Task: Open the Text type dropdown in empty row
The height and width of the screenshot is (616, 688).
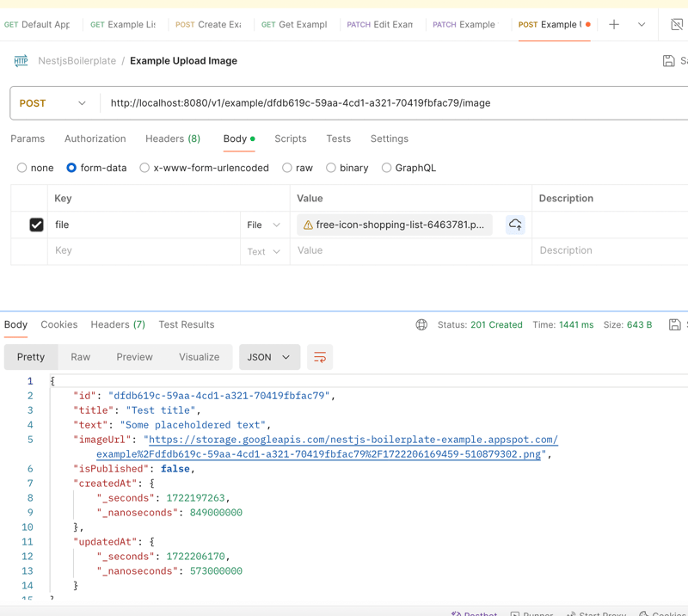Action: pyautogui.click(x=263, y=251)
